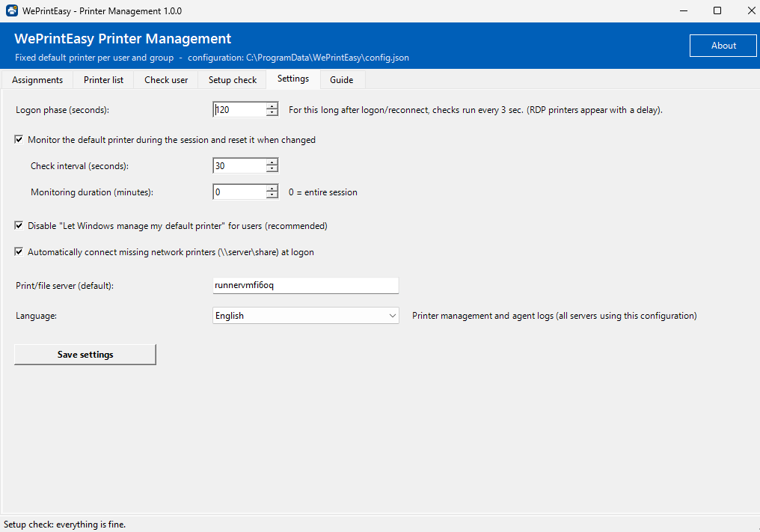Viewport: 760px width, 532px height.
Task: Decrease Monitoring duration with down arrow
Action: (272, 195)
